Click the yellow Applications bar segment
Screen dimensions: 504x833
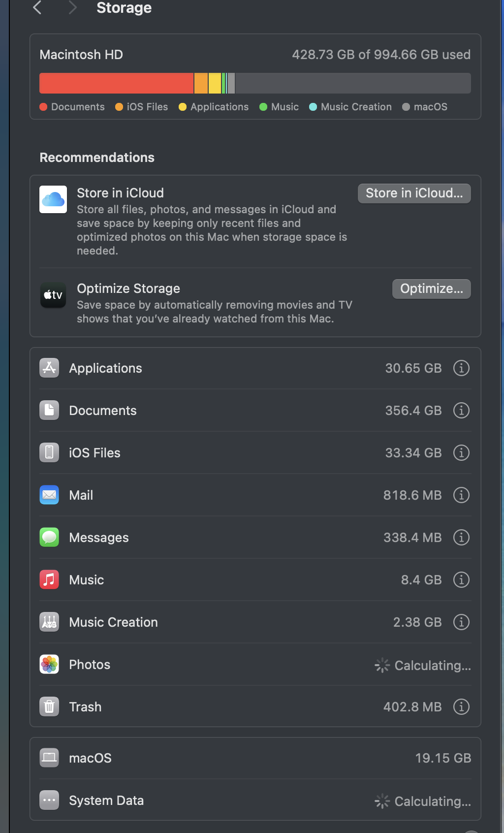(x=215, y=83)
